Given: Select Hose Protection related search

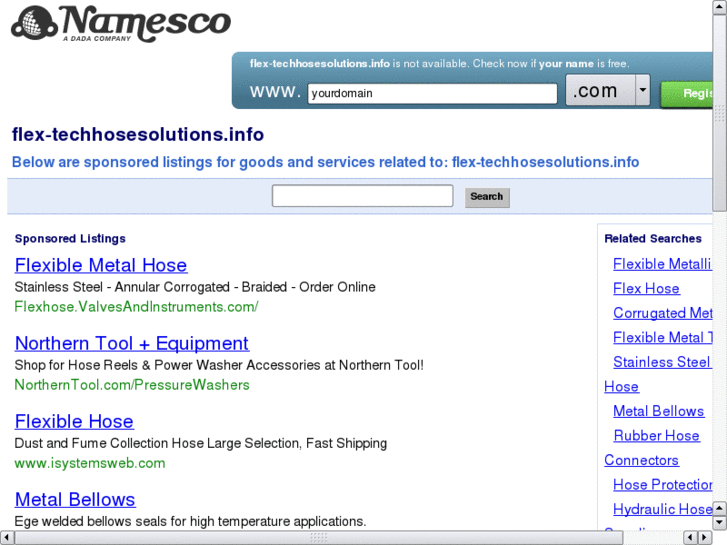Looking at the screenshot, I should click(x=663, y=485).
